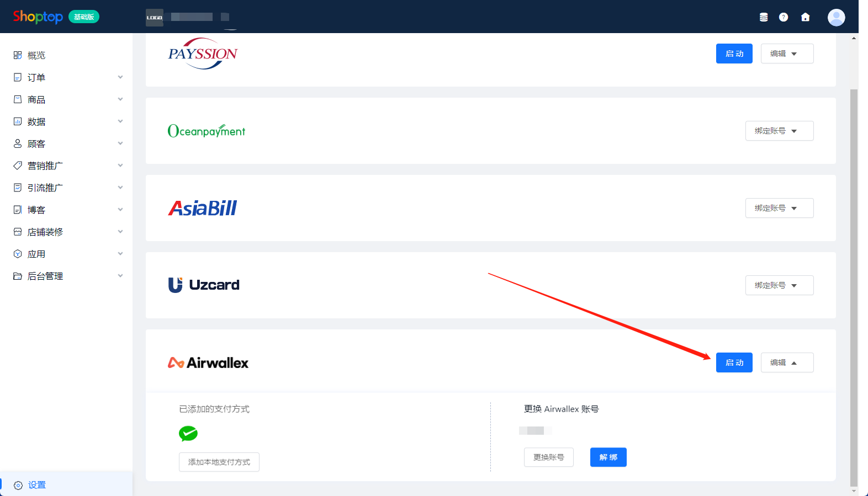Click the 基础版 plan badge
The width and height of the screenshot is (868, 496).
pyautogui.click(x=84, y=17)
